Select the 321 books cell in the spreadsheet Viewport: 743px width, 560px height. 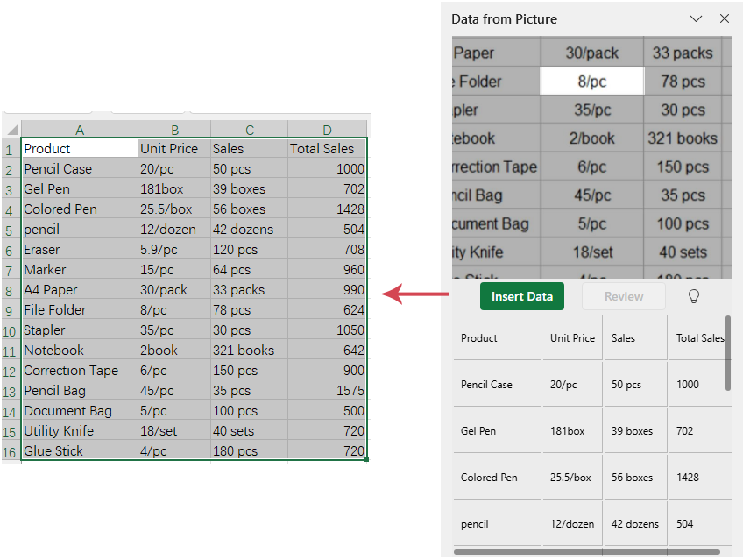tap(249, 351)
